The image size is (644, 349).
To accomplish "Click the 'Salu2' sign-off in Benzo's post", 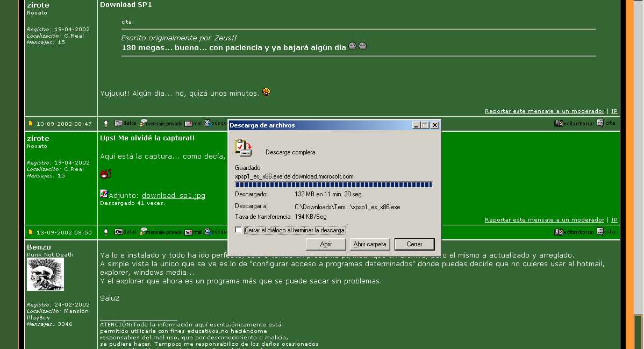I will coord(109,298).
